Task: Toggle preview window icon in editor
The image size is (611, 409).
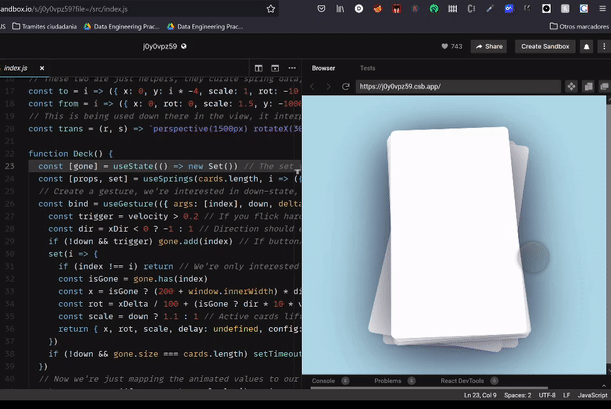Action: 275,68
